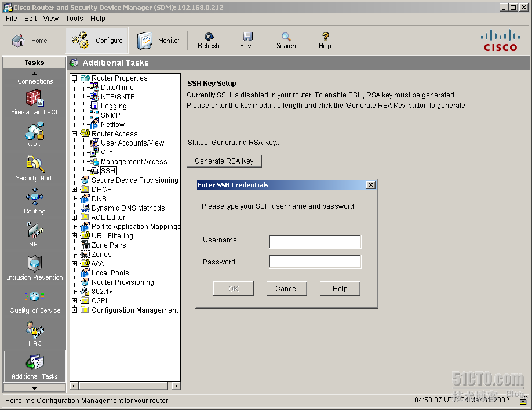Click the NTP/SNTP tree icon
This screenshot has height=410, width=532.
94,96
